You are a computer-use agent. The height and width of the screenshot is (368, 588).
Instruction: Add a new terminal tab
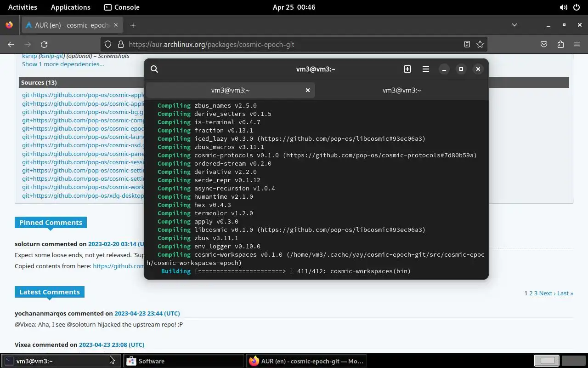[x=407, y=69]
